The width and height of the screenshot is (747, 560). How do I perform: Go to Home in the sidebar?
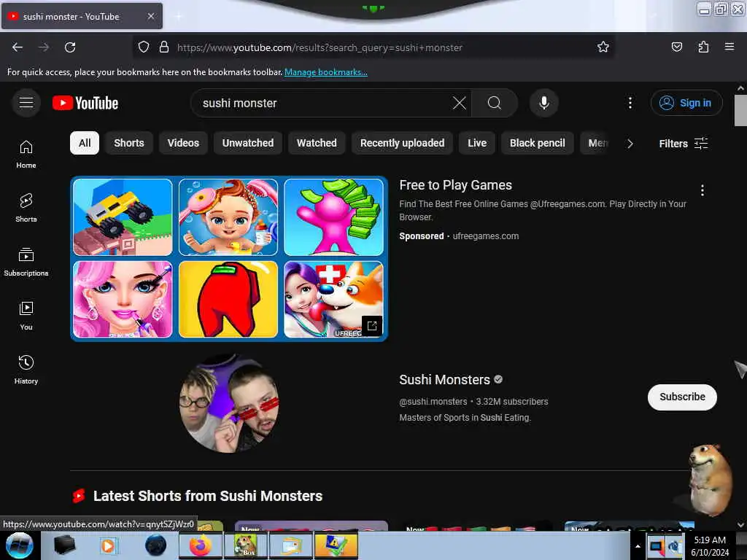coord(26,155)
